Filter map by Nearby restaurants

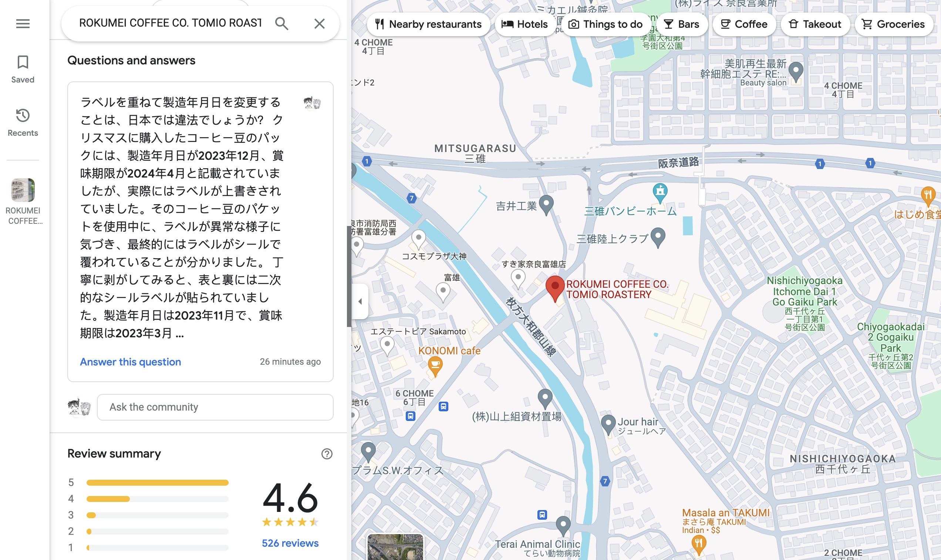coord(428,24)
